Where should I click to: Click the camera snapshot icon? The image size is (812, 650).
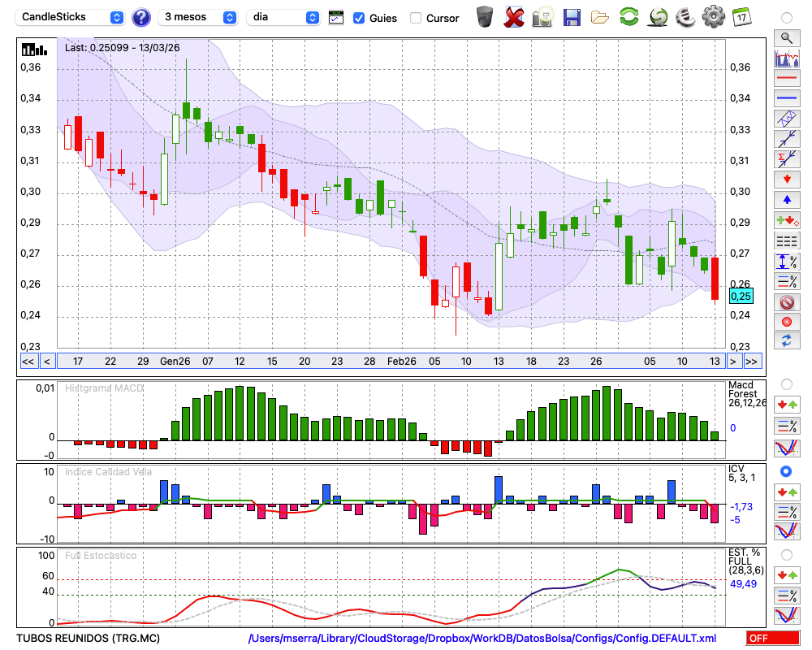[542, 17]
